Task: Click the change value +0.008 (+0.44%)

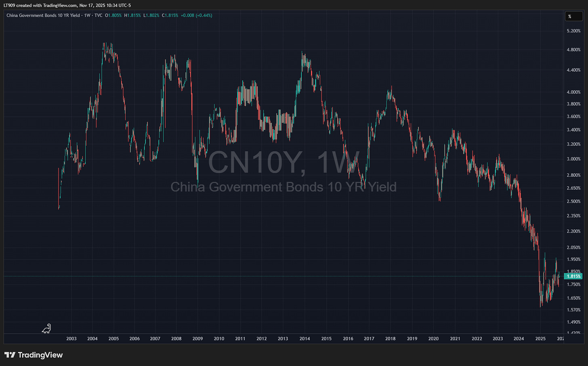Action: [x=196, y=15]
